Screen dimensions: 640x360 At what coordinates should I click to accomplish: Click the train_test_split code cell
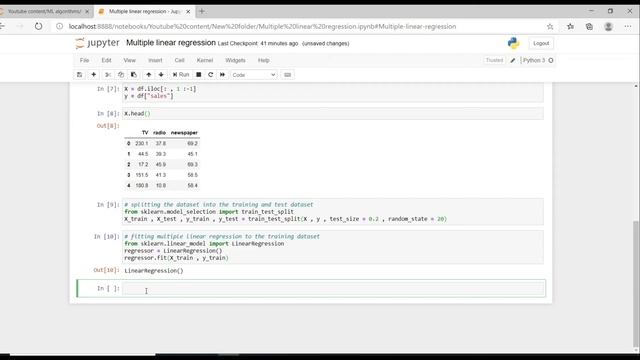[333, 212]
